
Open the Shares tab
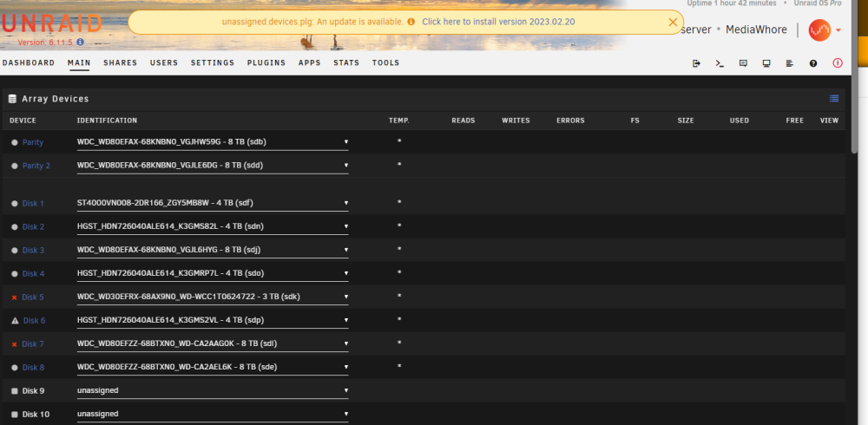tap(120, 63)
